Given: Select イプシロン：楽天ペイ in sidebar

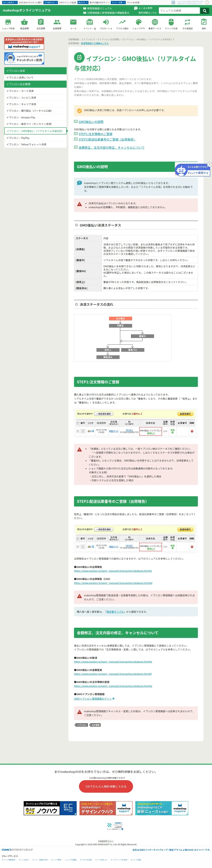Looking at the screenshot, I should tap(36, 124).
